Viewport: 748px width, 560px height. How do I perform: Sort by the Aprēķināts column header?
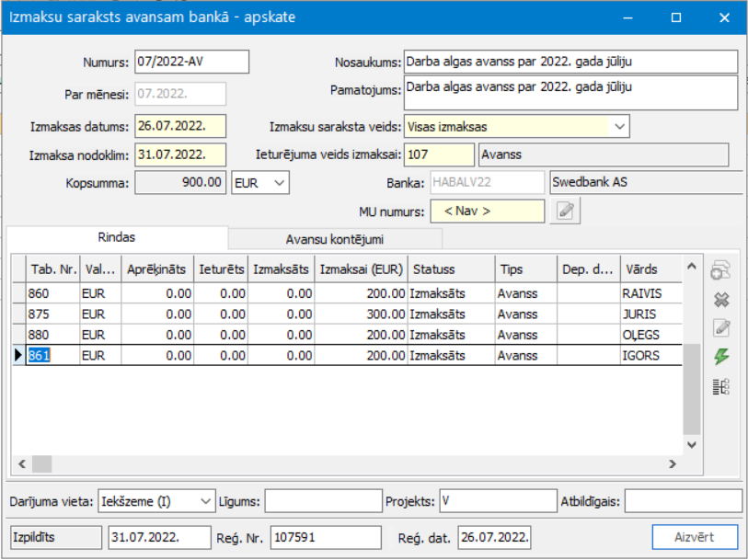pyautogui.click(x=157, y=269)
